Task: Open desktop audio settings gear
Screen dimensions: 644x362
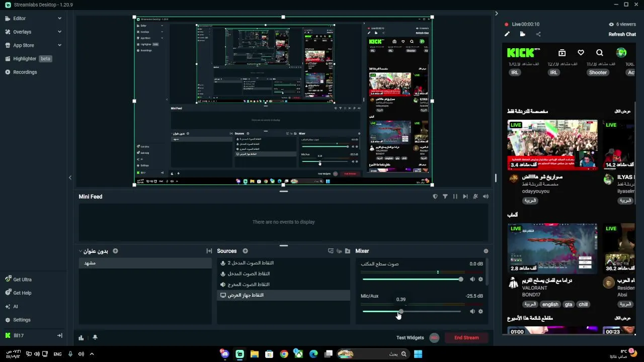Action: 480,279
